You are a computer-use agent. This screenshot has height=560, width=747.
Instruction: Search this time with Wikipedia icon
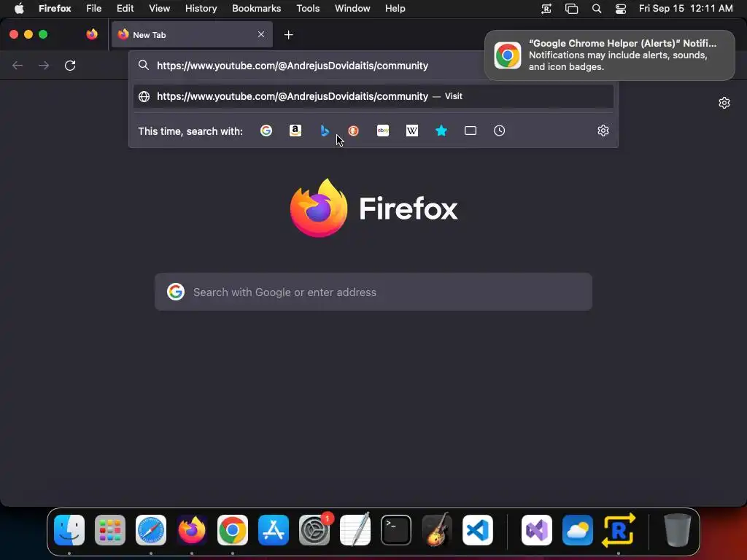[x=412, y=131]
